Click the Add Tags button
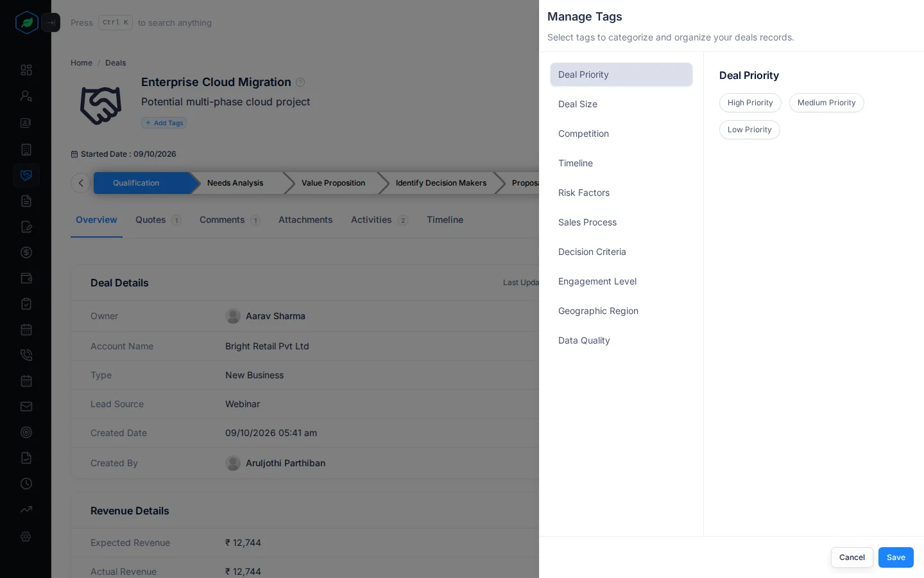This screenshot has width=924, height=578. click(x=164, y=123)
